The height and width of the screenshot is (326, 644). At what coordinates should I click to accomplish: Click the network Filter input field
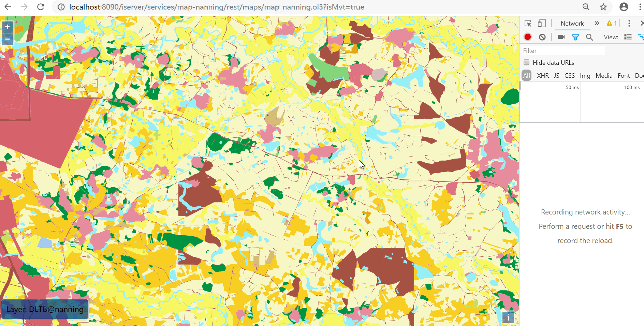tap(563, 50)
